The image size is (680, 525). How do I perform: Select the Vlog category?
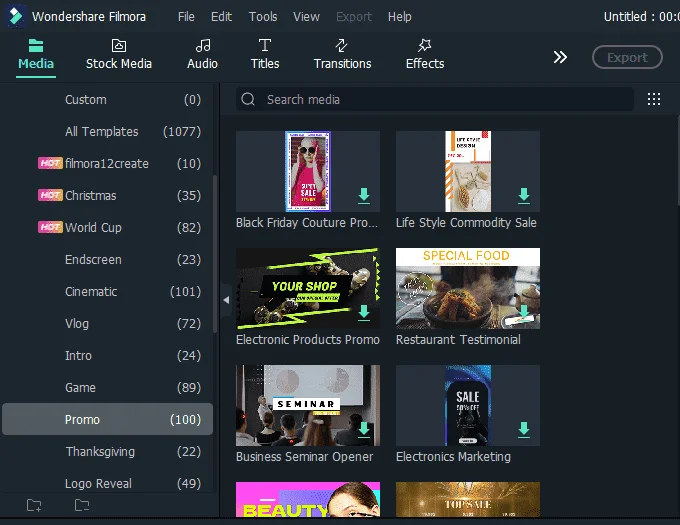point(107,324)
